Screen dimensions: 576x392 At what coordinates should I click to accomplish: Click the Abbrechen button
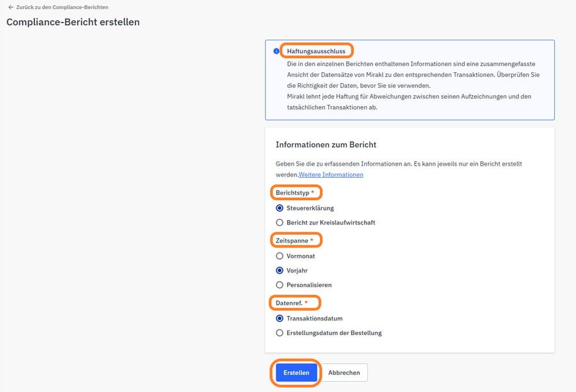[x=344, y=372]
